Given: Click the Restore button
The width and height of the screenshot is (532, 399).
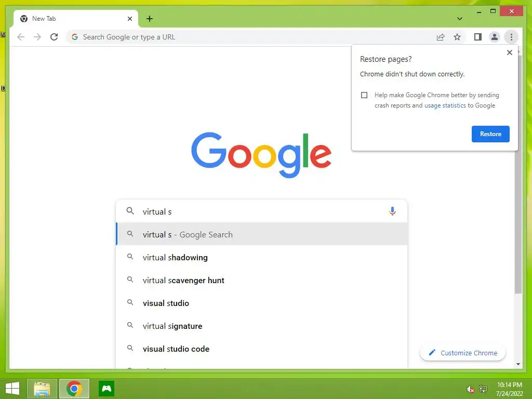Looking at the screenshot, I should click(490, 134).
